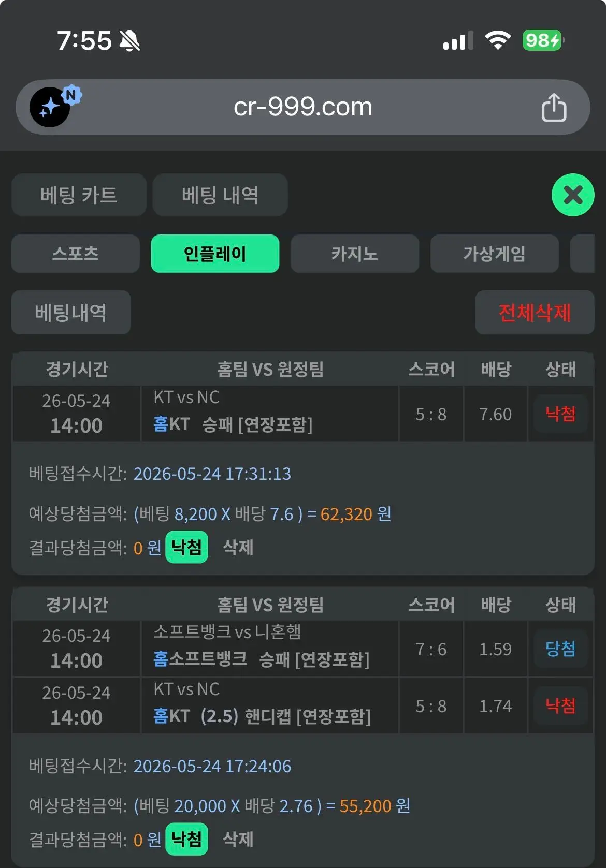Screen dimensions: 606x868
Task: Click 당첨 status for 소프트뱅크 match
Action: tap(560, 649)
